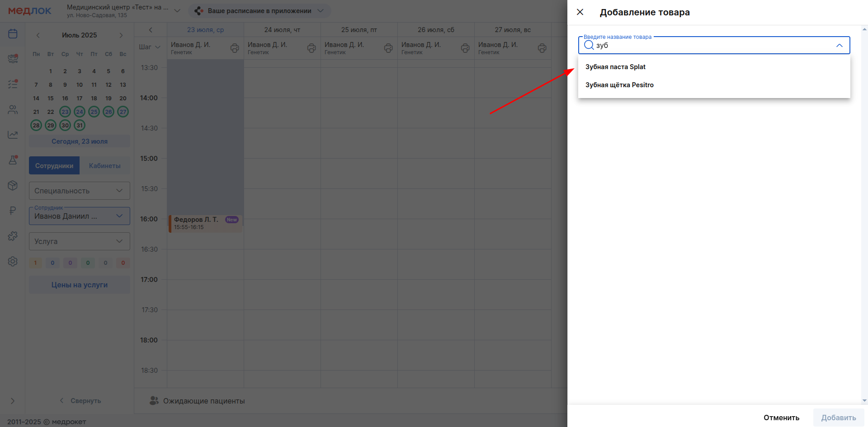Select day 23 in mini calendar

click(x=65, y=112)
